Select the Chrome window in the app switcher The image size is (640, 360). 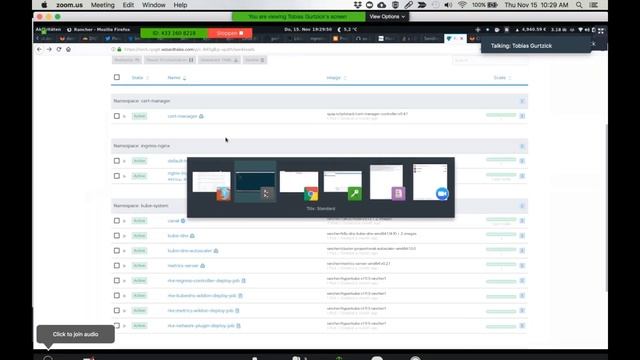(299, 186)
